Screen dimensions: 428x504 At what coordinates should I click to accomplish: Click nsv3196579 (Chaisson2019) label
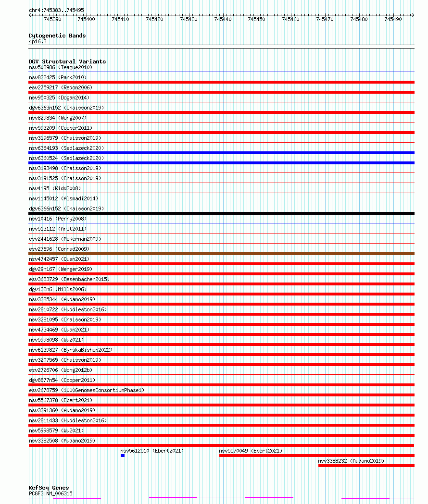click(x=65, y=138)
